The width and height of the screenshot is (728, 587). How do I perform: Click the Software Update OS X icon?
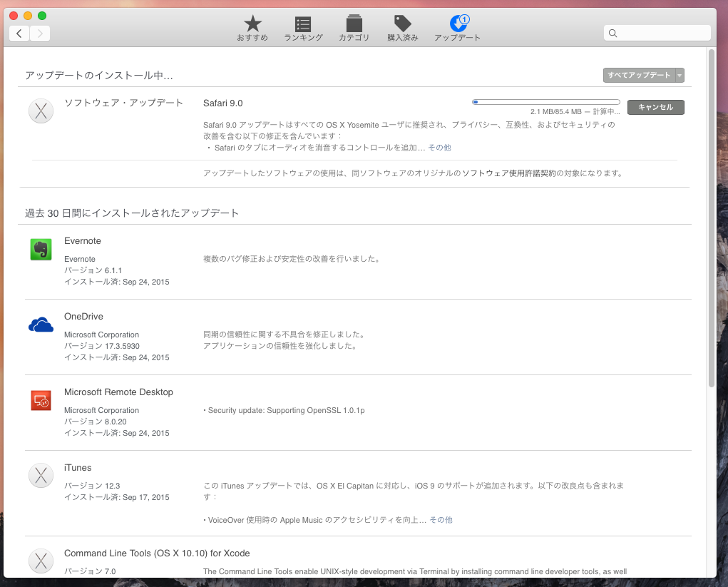(x=41, y=111)
